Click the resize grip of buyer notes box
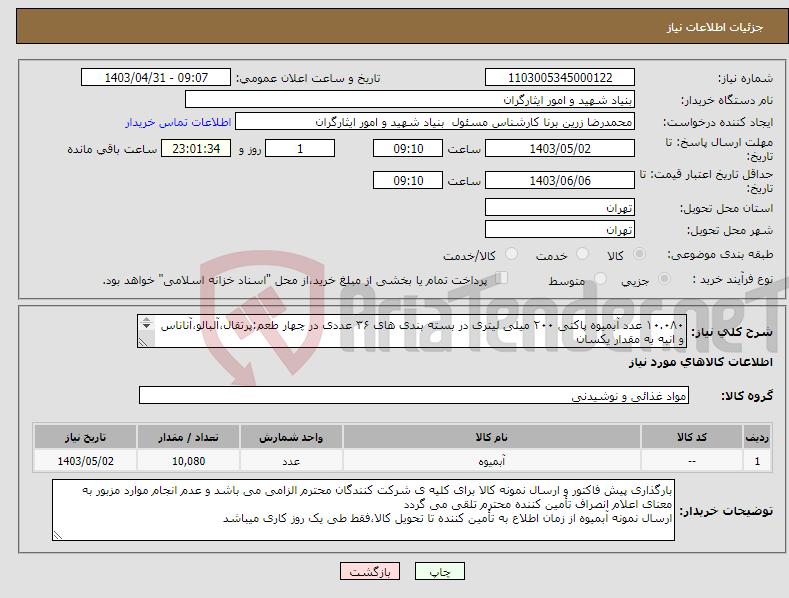789x598 pixels. pos(58,535)
